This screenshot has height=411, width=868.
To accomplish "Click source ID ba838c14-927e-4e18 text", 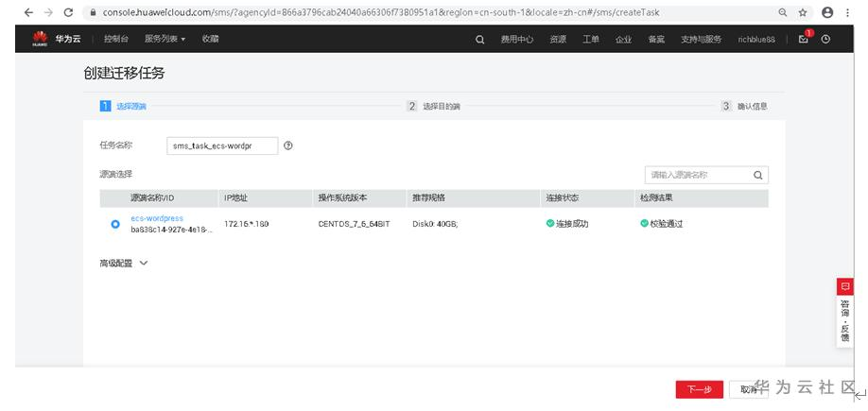I will (x=171, y=231).
